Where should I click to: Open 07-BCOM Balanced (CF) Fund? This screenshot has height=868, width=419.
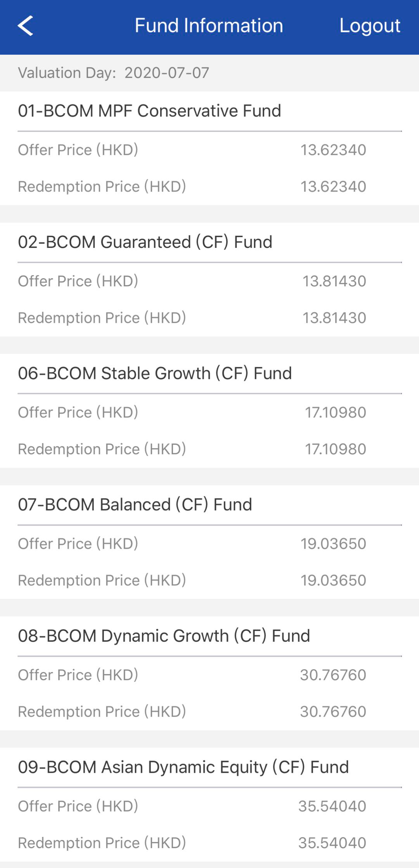click(135, 505)
